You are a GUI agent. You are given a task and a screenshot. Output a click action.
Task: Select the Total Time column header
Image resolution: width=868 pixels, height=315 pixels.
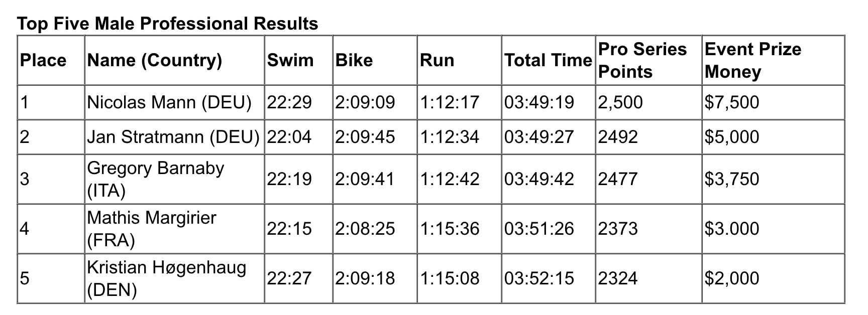pos(549,60)
